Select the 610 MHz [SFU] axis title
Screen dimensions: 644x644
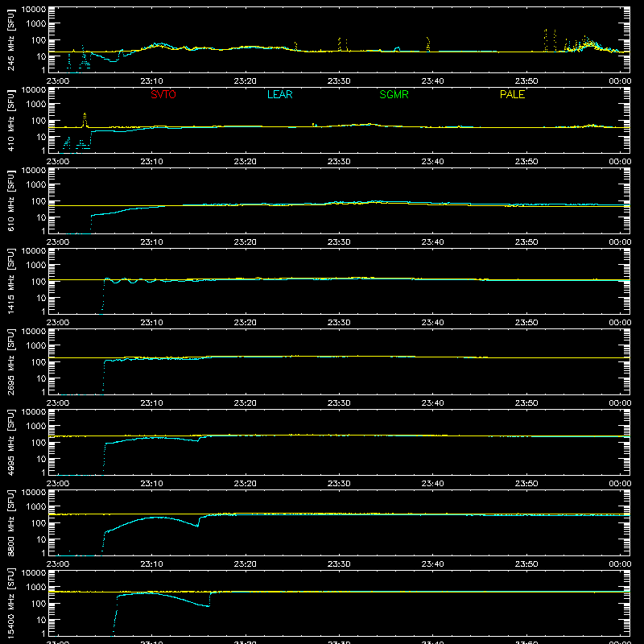tap(10, 200)
